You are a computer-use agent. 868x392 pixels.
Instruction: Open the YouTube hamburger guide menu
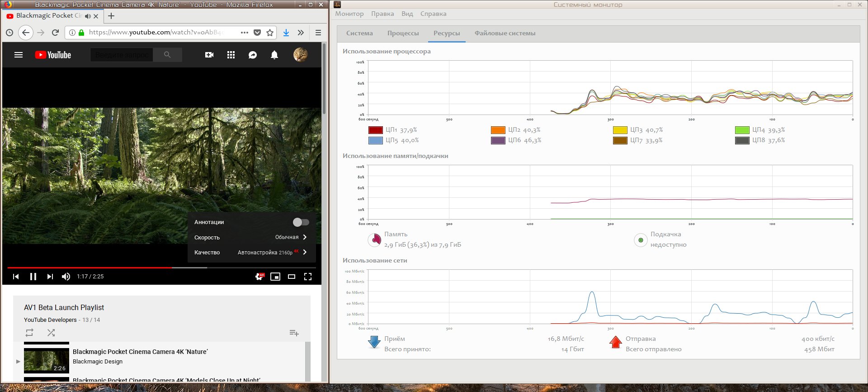click(x=19, y=55)
